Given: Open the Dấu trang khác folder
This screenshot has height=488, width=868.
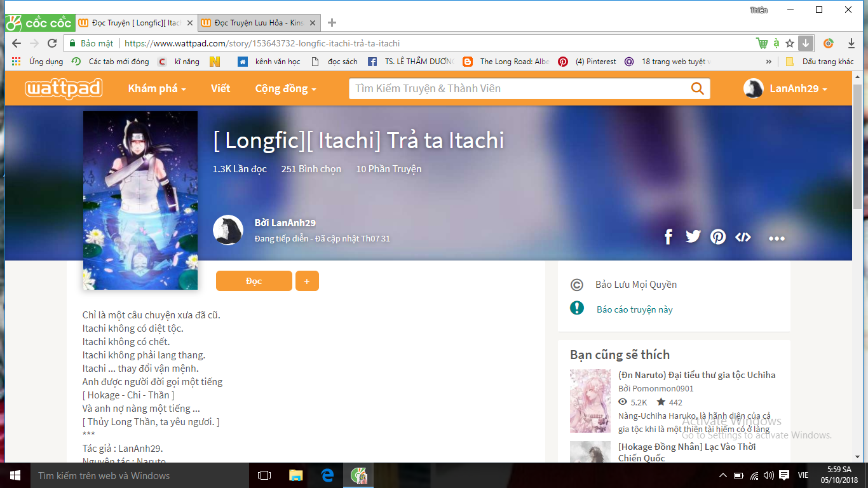Looking at the screenshot, I should [820, 62].
